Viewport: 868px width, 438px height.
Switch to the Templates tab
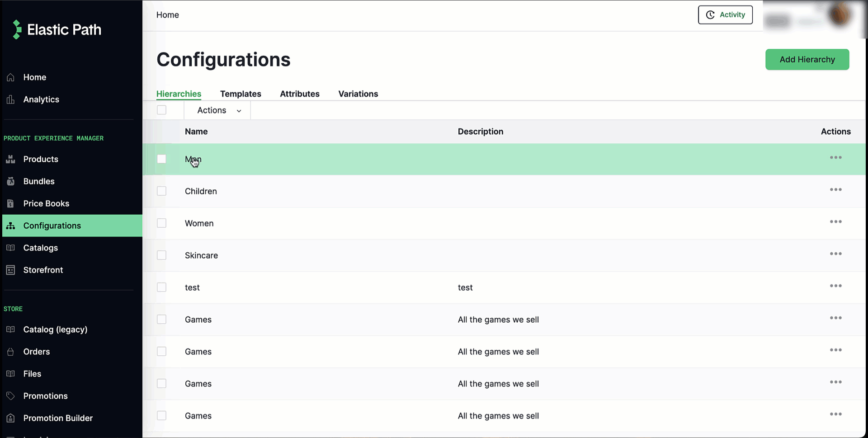241,94
